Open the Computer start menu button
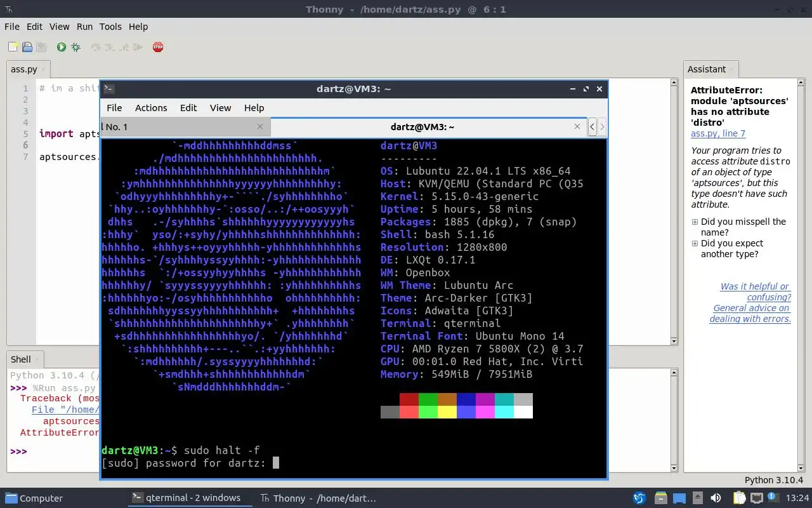Screen dimensions: 812x508 (34, 498)
